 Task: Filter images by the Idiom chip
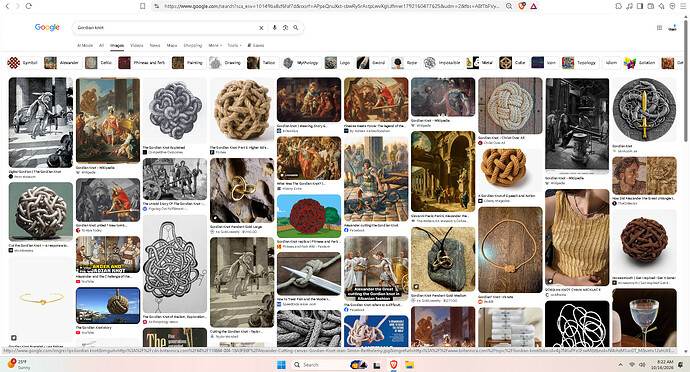pos(611,63)
